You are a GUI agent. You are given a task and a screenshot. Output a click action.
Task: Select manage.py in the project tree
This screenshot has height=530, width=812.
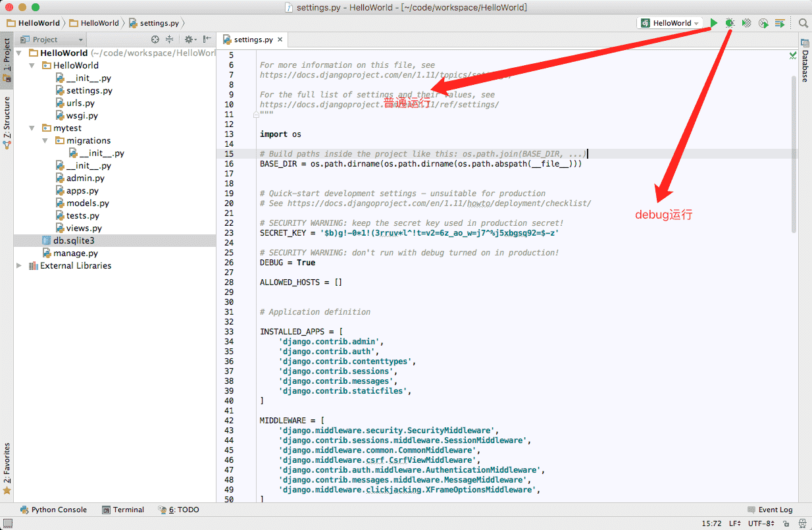point(75,253)
